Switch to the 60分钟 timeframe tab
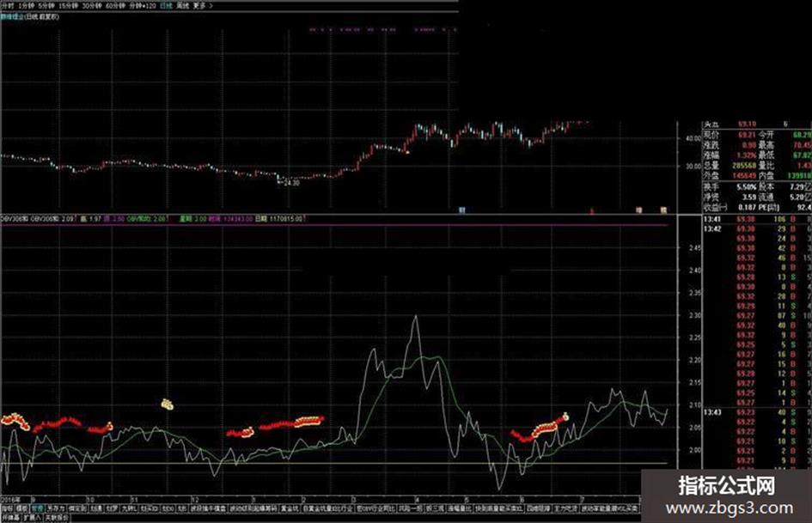The height and width of the screenshot is (523, 812). click(x=115, y=6)
